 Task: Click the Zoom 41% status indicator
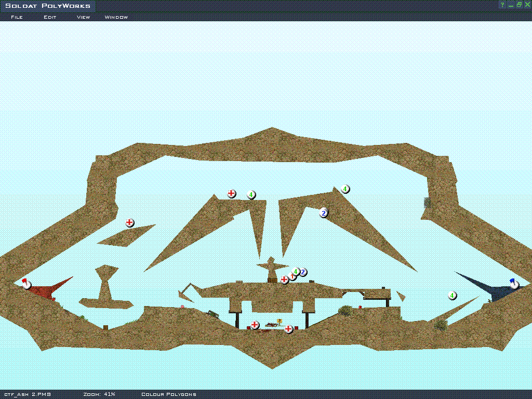click(x=99, y=394)
